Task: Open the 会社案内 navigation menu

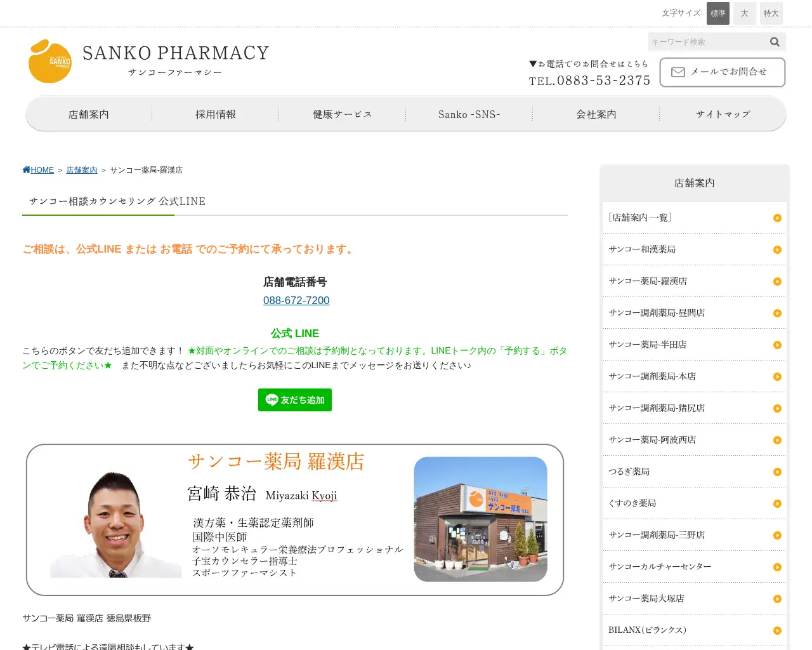Action: point(596,114)
